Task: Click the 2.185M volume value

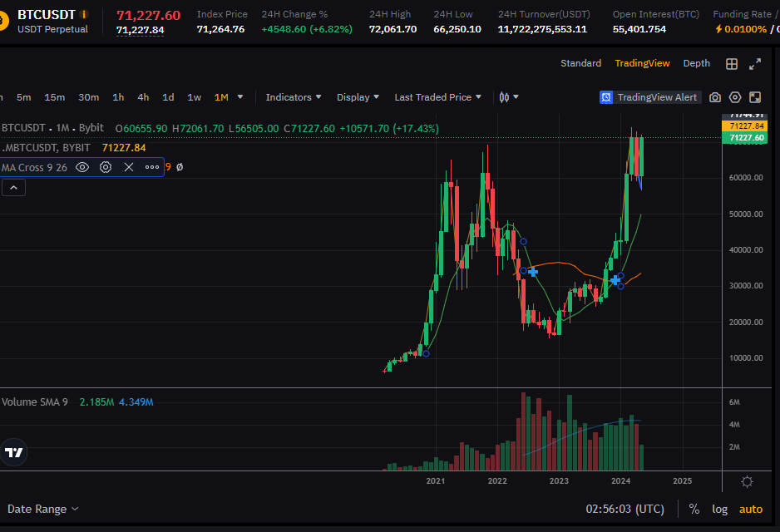Action: click(x=96, y=401)
